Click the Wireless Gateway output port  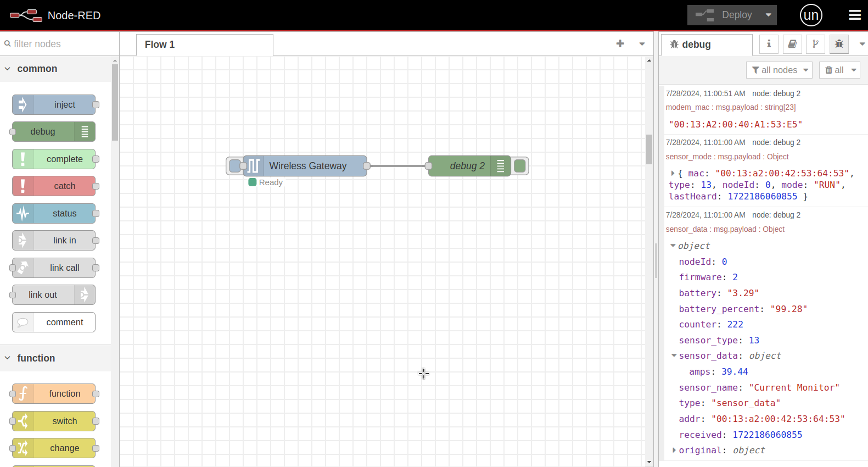[x=367, y=166]
